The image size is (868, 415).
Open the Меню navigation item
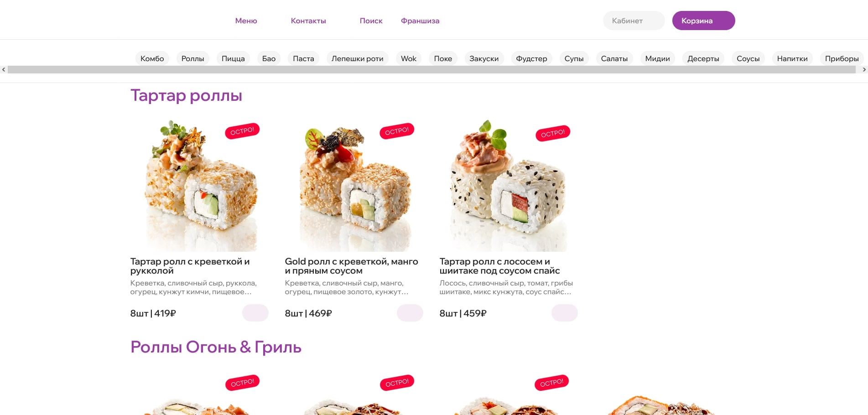pos(246,21)
